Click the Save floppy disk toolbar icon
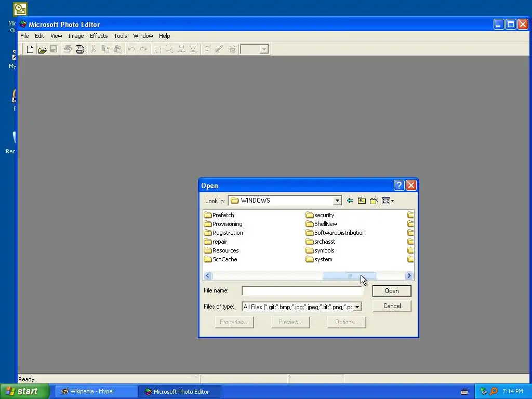The width and height of the screenshot is (532, 399). pyautogui.click(x=54, y=49)
